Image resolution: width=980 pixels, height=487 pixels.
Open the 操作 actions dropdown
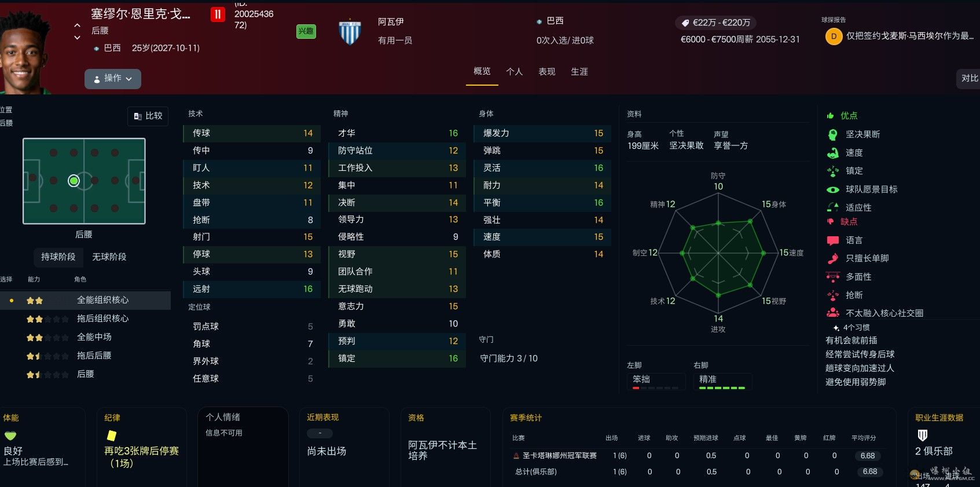point(113,79)
